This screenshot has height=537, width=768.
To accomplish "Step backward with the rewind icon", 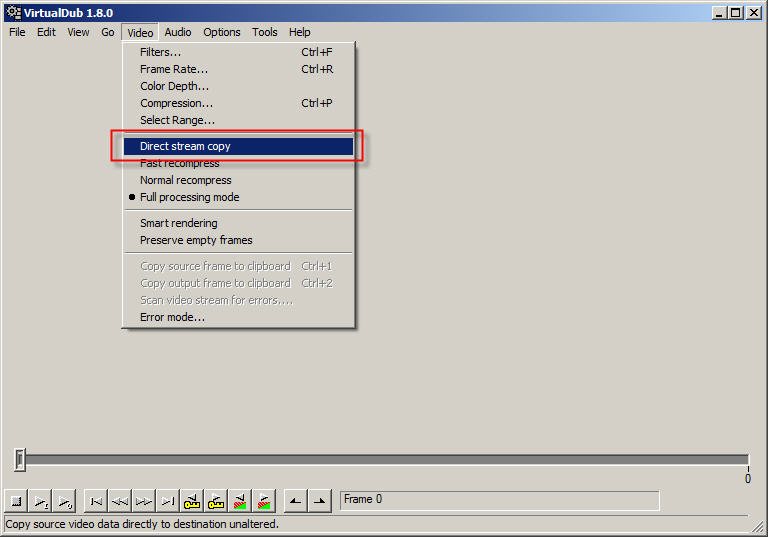I will [120, 501].
